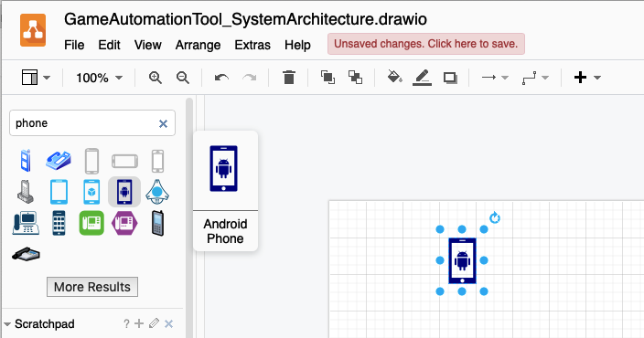The image size is (644, 338).
Task: Open the 100% zoom level dropdown
Action: pyautogui.click(x=99, y=78)
